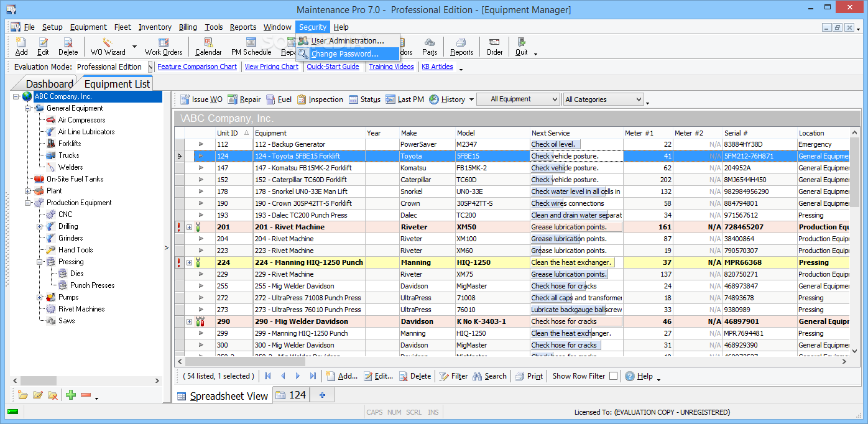Sort by the Unit ID column header

point(233,132)
